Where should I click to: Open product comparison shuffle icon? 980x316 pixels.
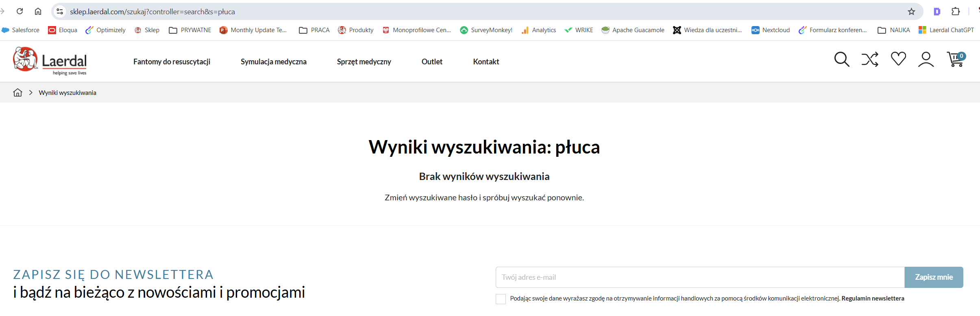tap(870, 59)
